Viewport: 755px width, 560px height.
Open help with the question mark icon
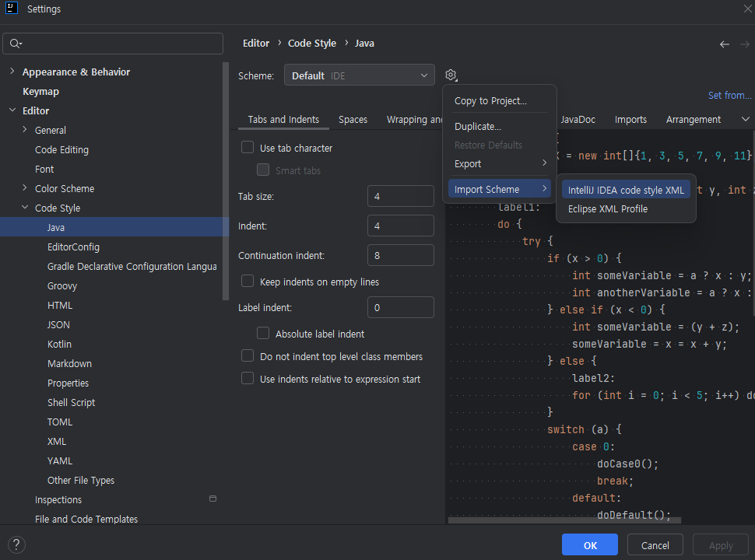[x=16, y=544]
